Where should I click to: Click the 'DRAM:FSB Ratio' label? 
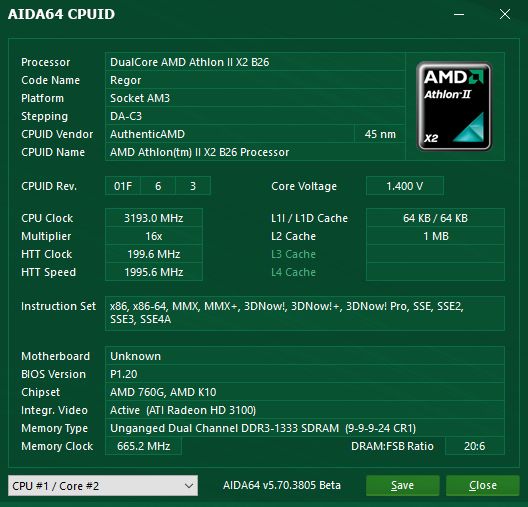[392, 446]
